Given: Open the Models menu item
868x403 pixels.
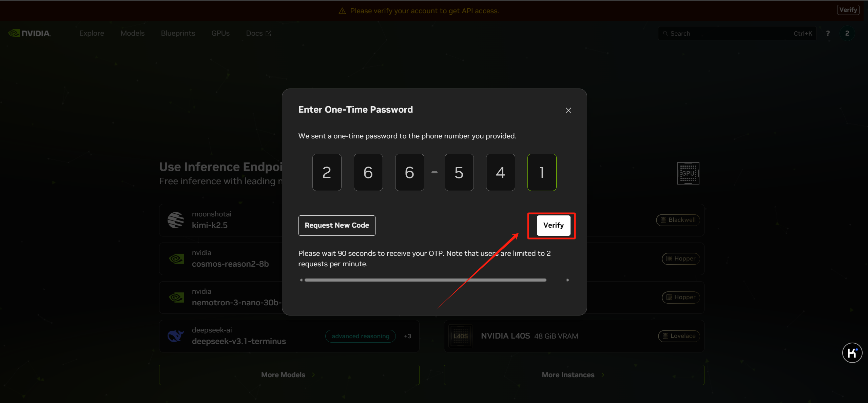Looking at the screenshot, I should pyautogui.click(x=132, y=33).
